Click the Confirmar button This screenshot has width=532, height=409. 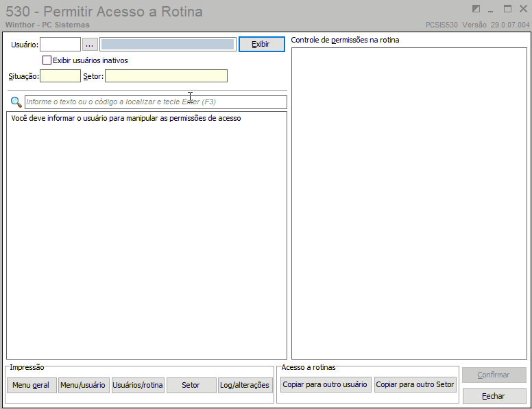(494, 375)
